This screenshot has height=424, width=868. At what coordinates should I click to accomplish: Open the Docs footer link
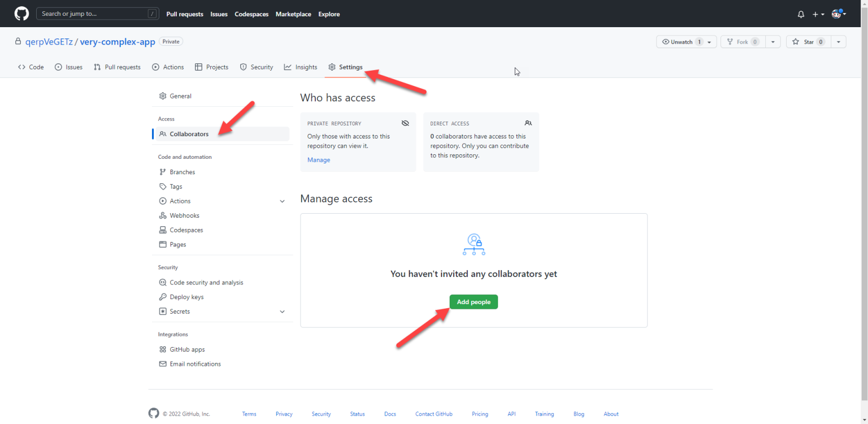390,414
